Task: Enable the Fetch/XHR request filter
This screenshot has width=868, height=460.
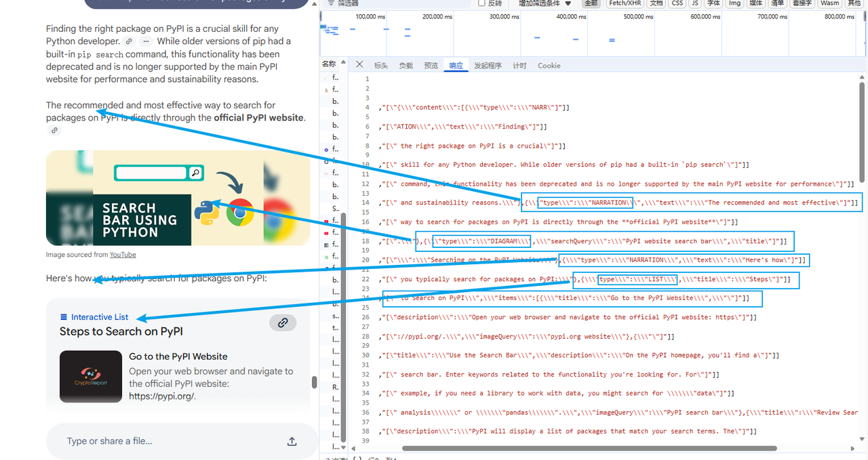Action: click(627, 3)
